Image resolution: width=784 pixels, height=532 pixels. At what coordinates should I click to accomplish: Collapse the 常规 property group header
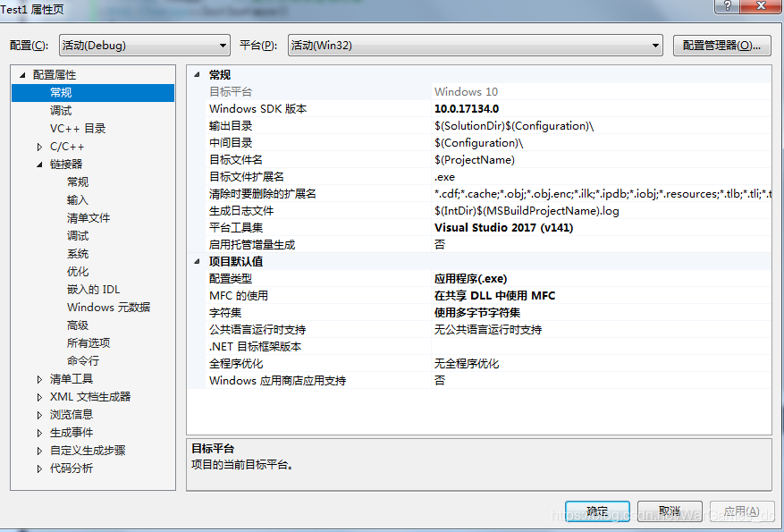(x=198, y=75)
